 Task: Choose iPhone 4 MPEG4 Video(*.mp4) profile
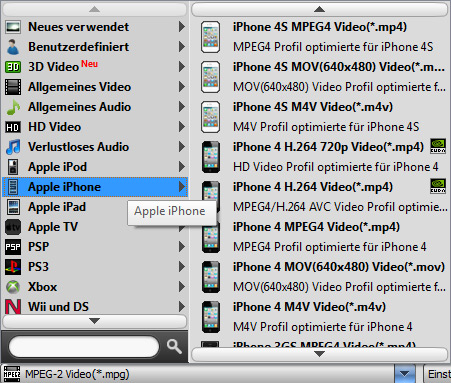tap(320, 237)
